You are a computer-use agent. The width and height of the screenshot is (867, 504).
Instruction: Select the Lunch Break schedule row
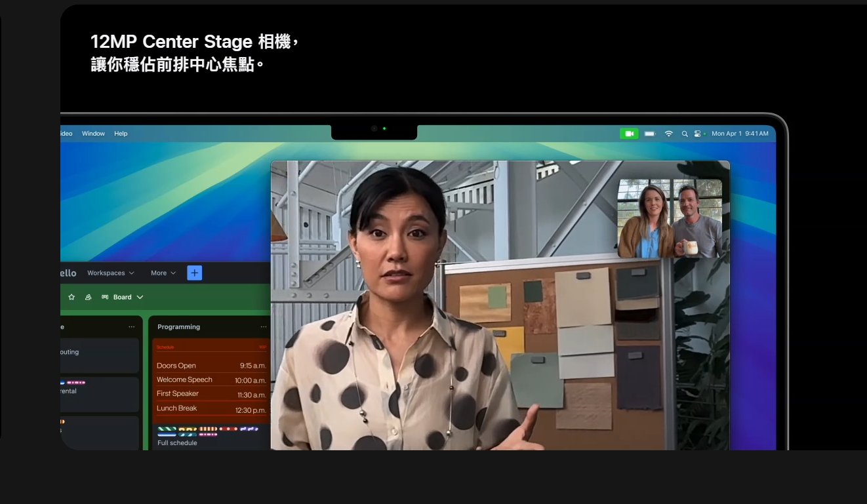(211, 409)
